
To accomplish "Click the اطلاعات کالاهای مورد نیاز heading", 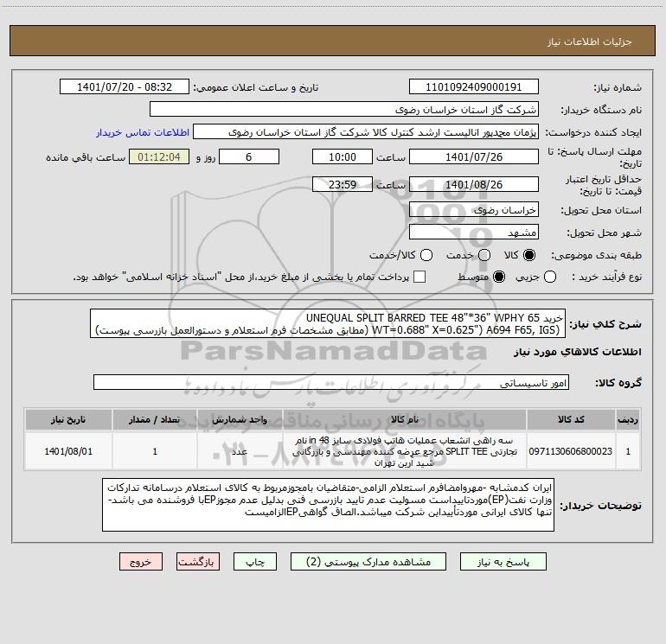I will pos(577,352).
